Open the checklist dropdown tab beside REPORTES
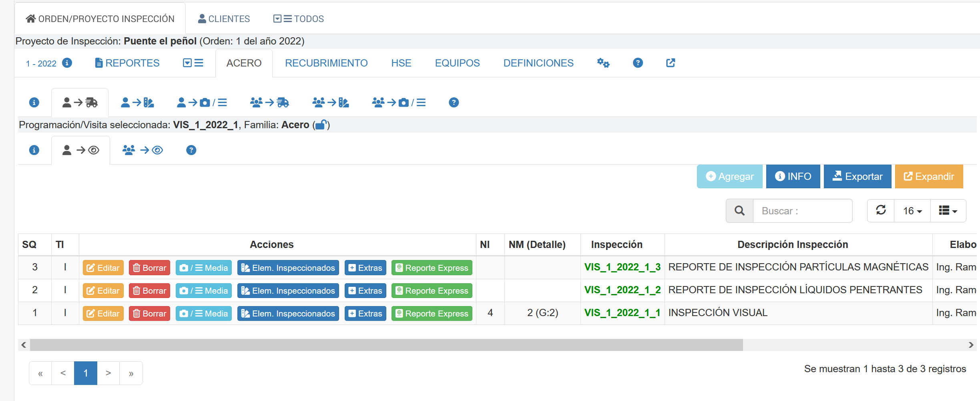The width and height of the screenshot is (980, 401). pos(193,63)
